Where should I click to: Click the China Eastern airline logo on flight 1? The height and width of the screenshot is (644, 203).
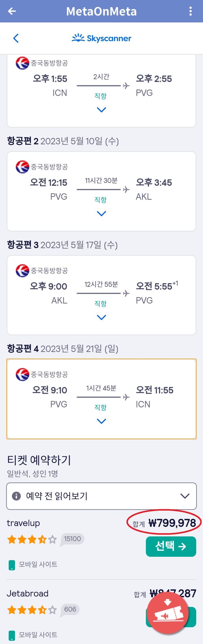click(22, 63)
